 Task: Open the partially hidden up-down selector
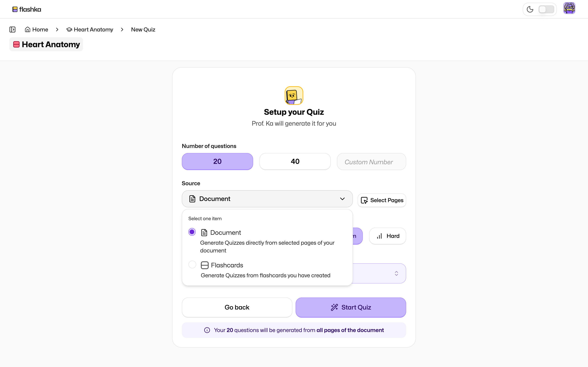(x=396, y=274)
